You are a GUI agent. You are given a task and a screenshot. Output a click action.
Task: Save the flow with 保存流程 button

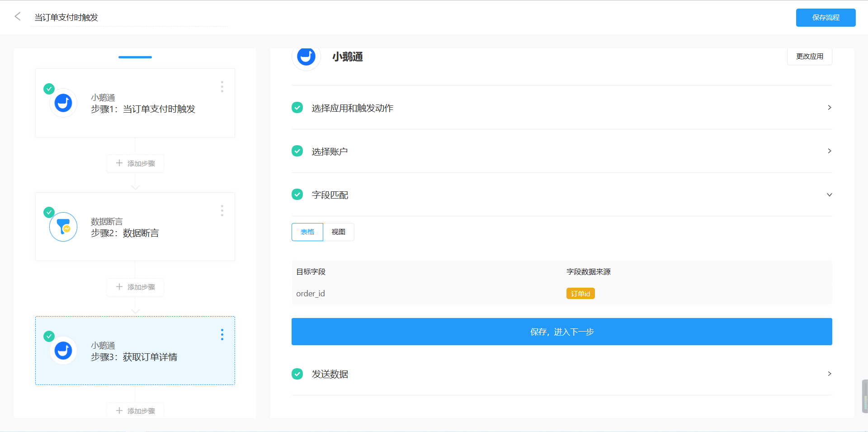pos(826,18)
